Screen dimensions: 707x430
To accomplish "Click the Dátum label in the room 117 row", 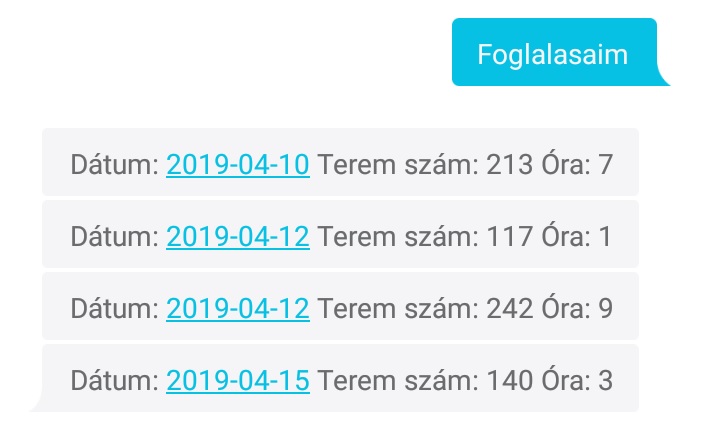I will (x=115, y=236).
